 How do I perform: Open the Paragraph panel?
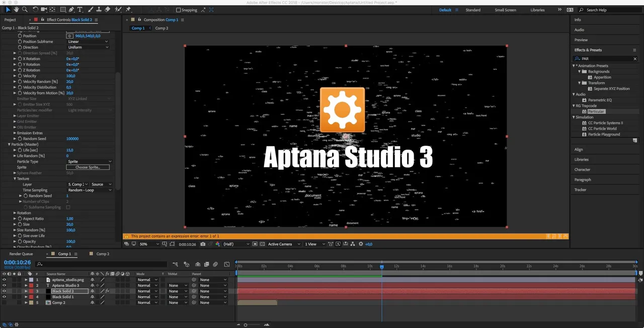[x=583, y=180]
